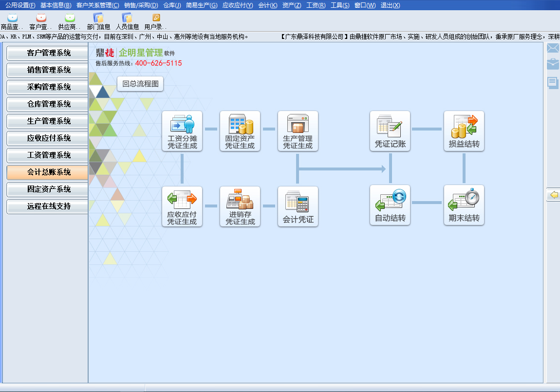Viewport: 560px width, 392px height.
Task: Expand right panel with yellow arrow
Action: click(554, 195)
